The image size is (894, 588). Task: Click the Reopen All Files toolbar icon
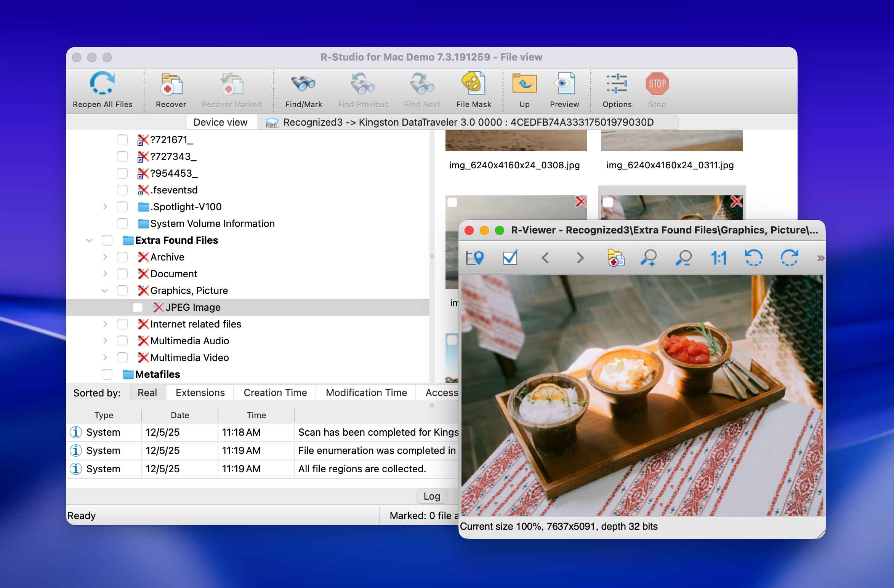102,83
